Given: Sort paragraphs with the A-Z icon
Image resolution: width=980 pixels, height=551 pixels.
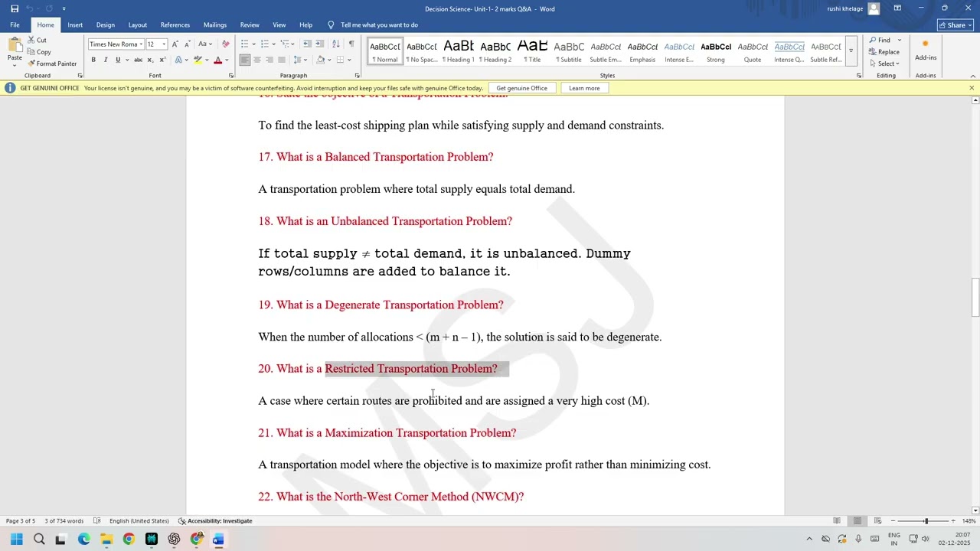Looking at the screenshot, I should 338,44.
